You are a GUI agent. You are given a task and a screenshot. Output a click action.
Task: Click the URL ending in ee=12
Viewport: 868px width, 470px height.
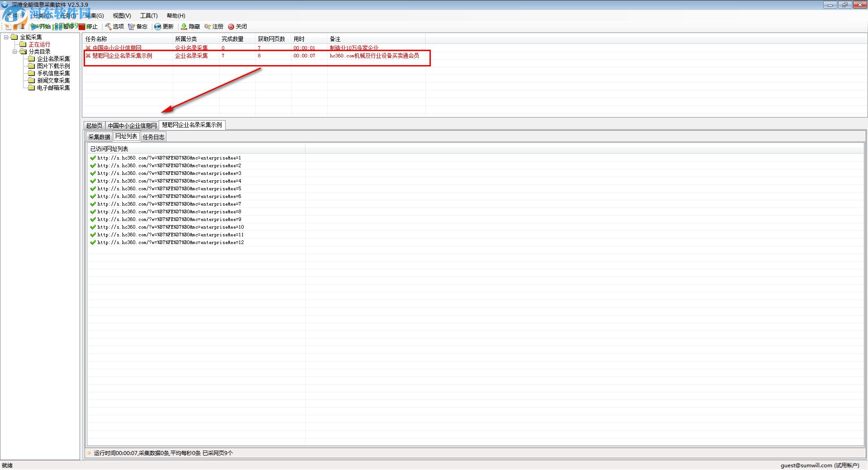pyautogui.click(x=170, y=243)
